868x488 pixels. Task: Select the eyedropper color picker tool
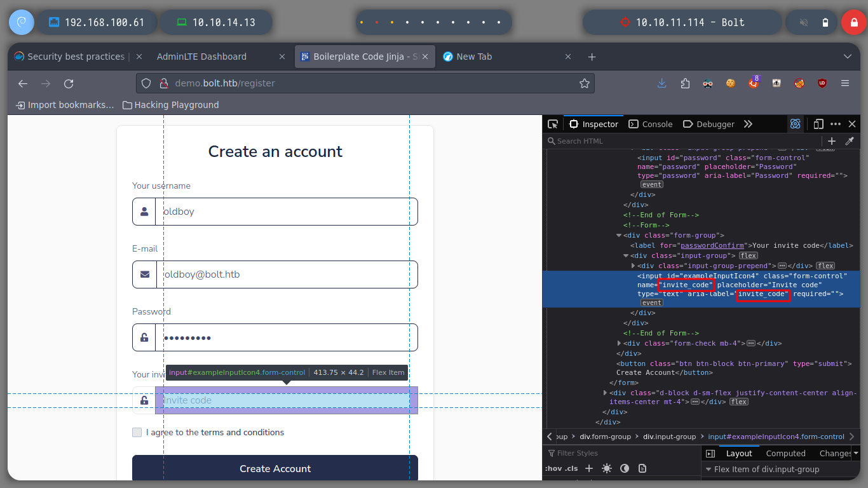(849, 141)
